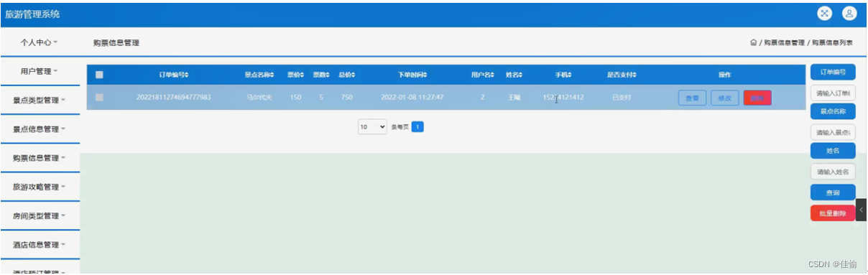The height and width of the screenshot is (275, 868).
Task: Click the 操作 column header
Action: [x=724, y=75]
